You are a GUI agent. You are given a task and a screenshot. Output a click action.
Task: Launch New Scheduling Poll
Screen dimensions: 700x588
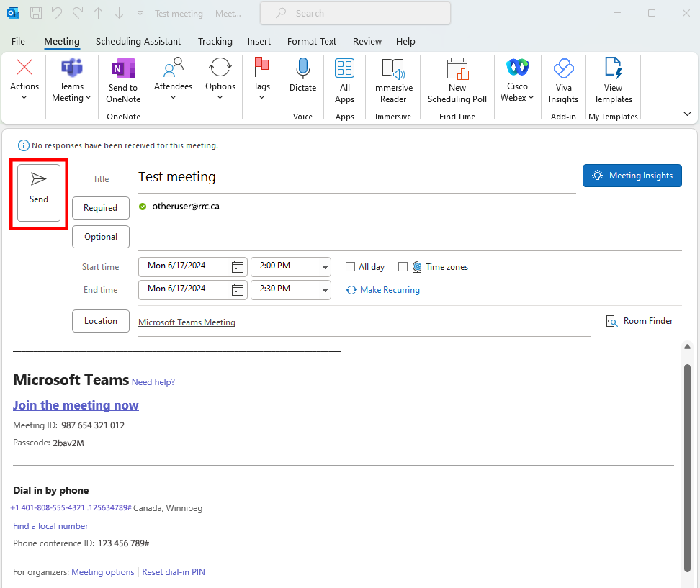[457, 81]
